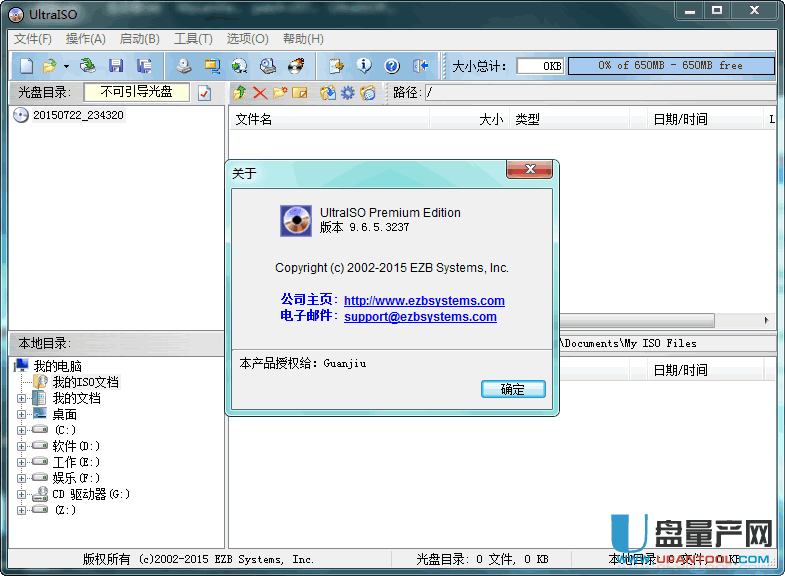The image size is (785, 576).
Task: Click the question mark help icon
Action: [x=392, y=66]
